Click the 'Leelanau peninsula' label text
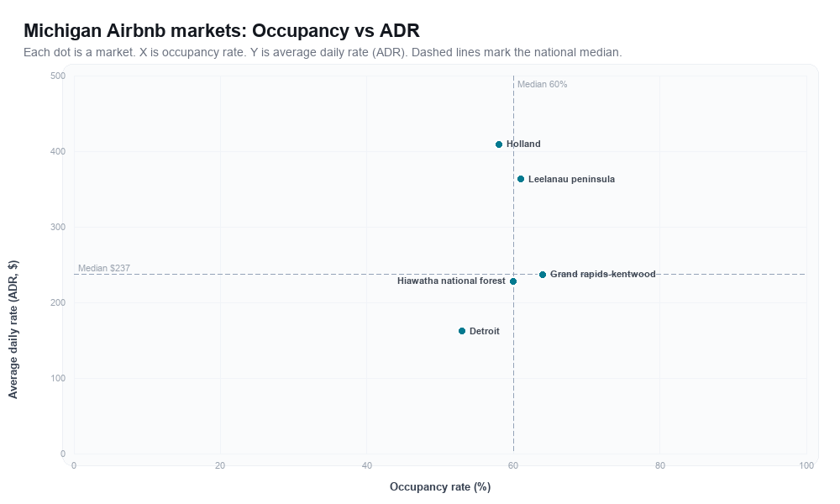The width and height of the screenshot is (840, 504). coord(571,180)
